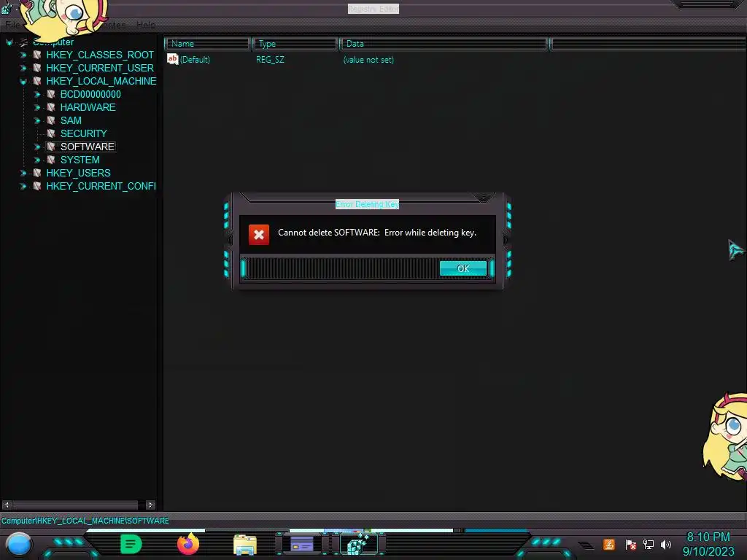Screen dimensions: 747x560
Task: Expand HKEY_CURRENT_CONFIG node
Action: pyautogui.click(x=23, y=186)
